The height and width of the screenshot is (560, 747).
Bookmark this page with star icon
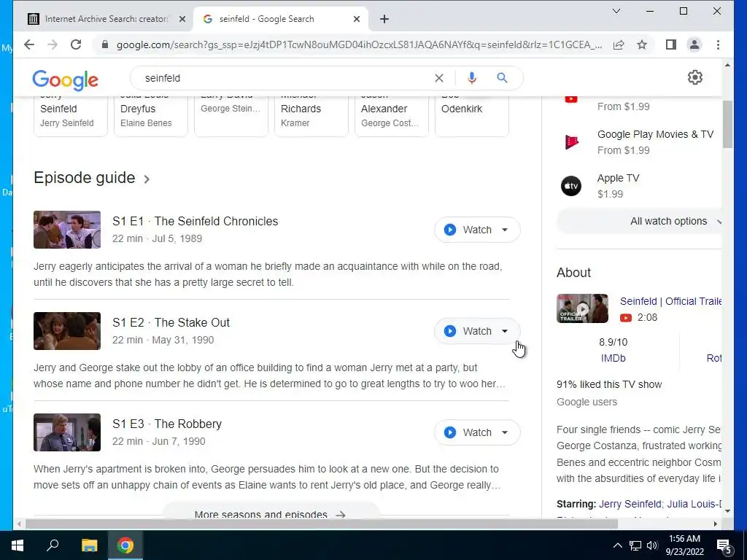coord(642,44)
